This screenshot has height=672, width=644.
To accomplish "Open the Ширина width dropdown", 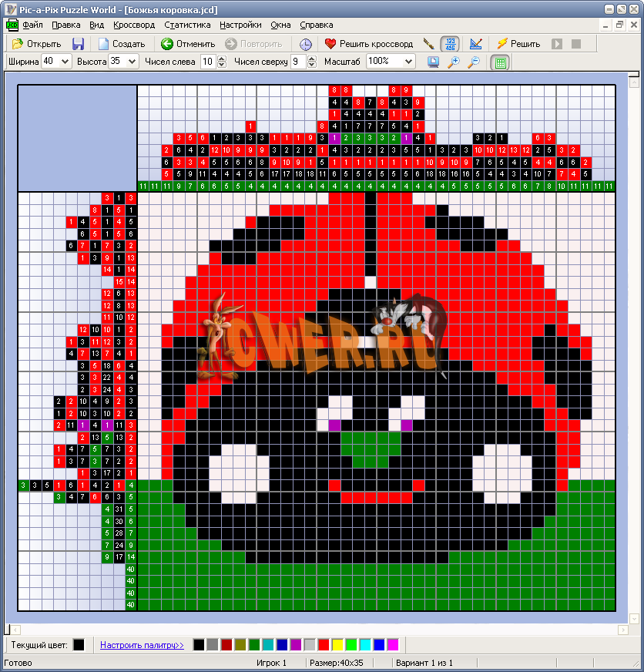I will pos(65,62).
